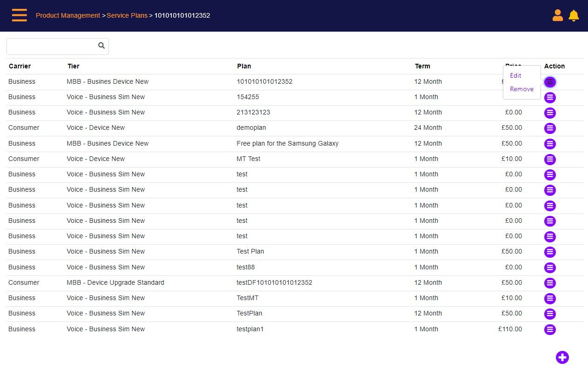588x382 pixels.
Task: Open action menu for MT Test plan
Action: point(550,160)
